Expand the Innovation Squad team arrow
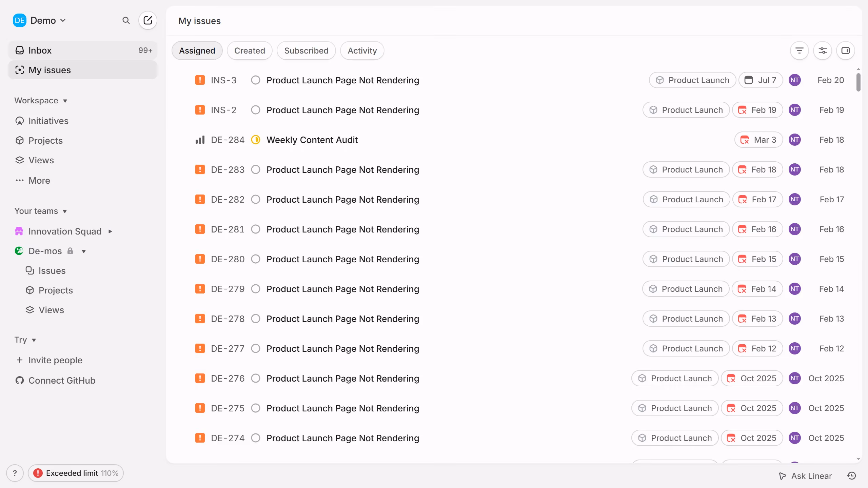The height and width of the screenshot is (488, 868). click(110, 231)
